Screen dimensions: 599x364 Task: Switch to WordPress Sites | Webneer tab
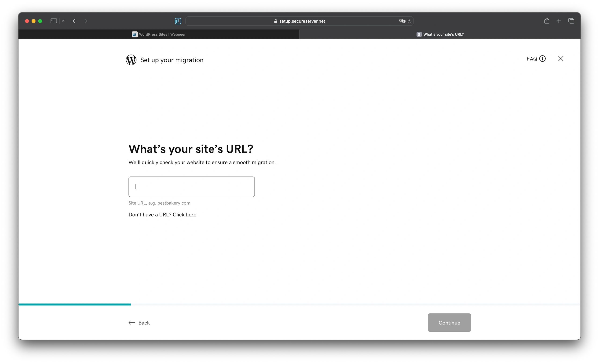[x=159, y=35]
